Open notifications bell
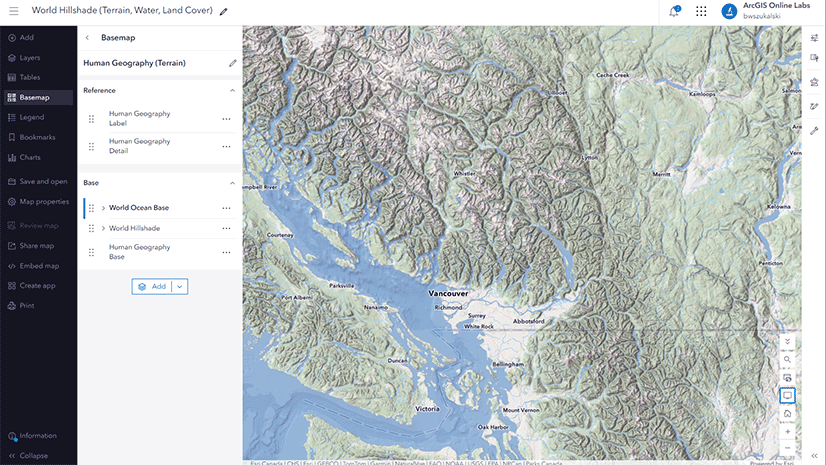 [x=674, y=11]
